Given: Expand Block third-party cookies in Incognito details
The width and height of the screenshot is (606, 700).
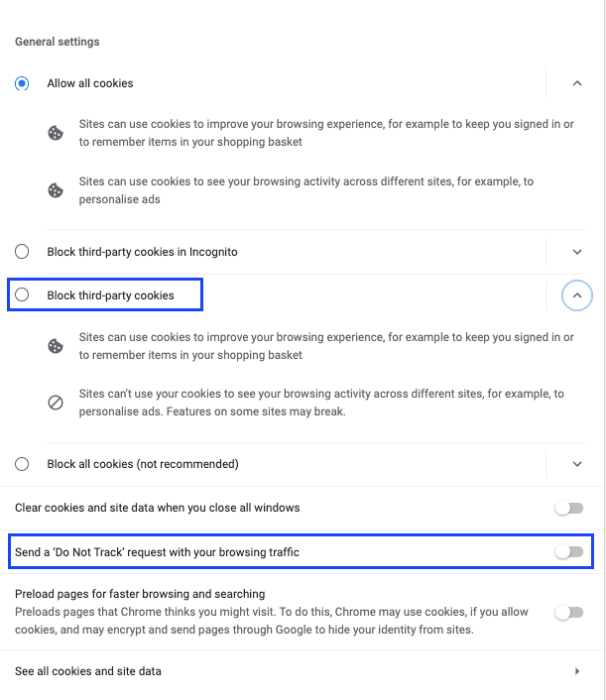Looking at the screenshot, I should coord(577,252).
